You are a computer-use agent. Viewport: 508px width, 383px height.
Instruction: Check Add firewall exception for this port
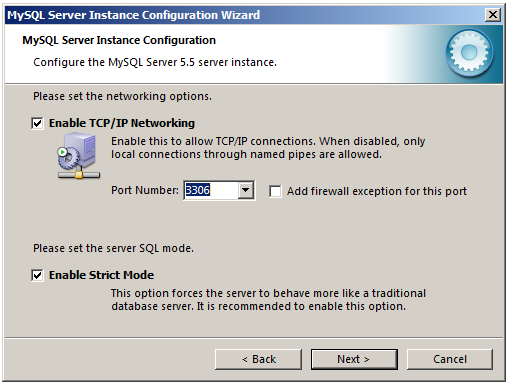pos(275,192)
